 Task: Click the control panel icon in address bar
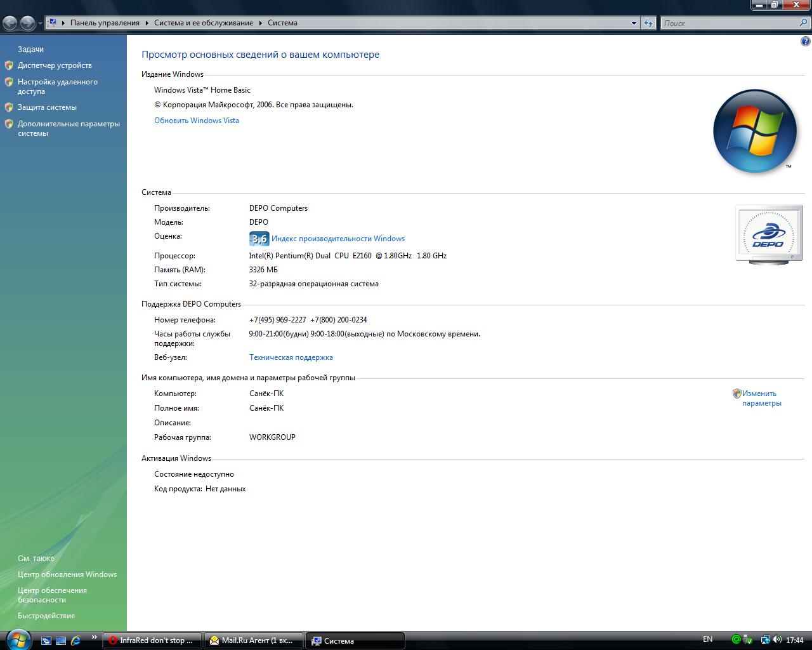click(x=53, y=22)
